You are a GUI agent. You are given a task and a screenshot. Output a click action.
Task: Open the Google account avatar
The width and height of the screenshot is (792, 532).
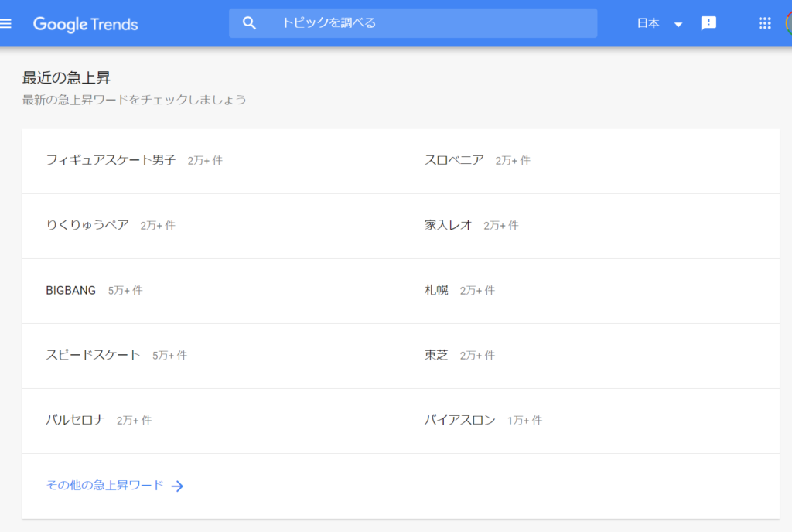pos(788,23)
